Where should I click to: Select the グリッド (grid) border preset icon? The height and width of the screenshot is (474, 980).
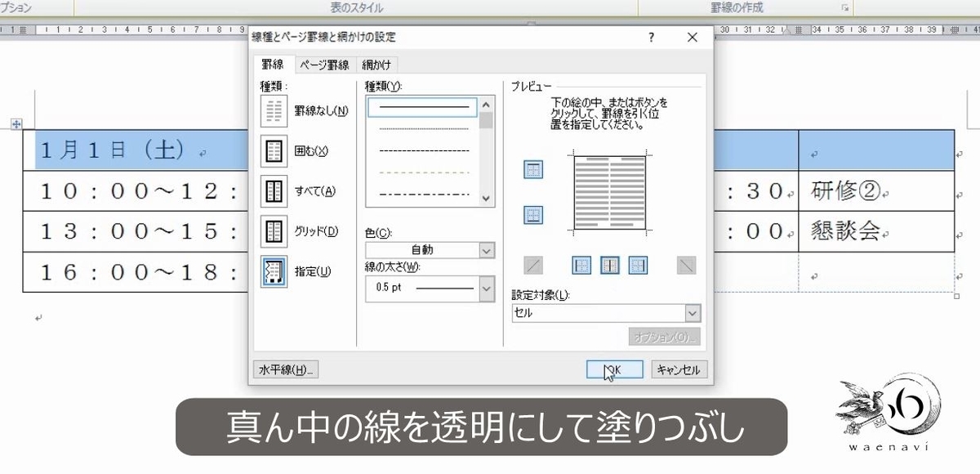pos(275,231)
